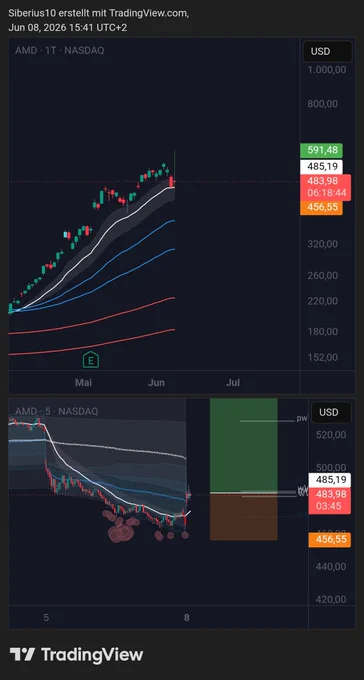The height and width of the screenshot is (680, 364).
Task: Click the 260,00 price scale value
Action: [322, 275]
